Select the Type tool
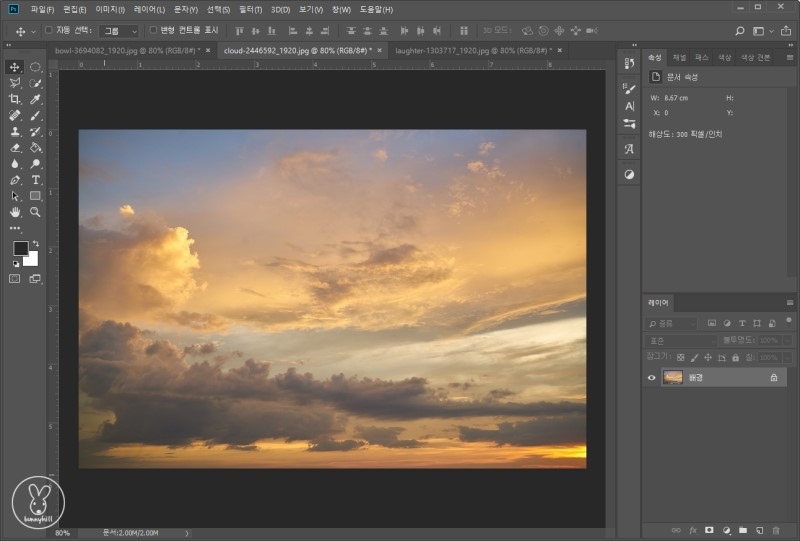The image size is (800, 541). tap(36, 180)
